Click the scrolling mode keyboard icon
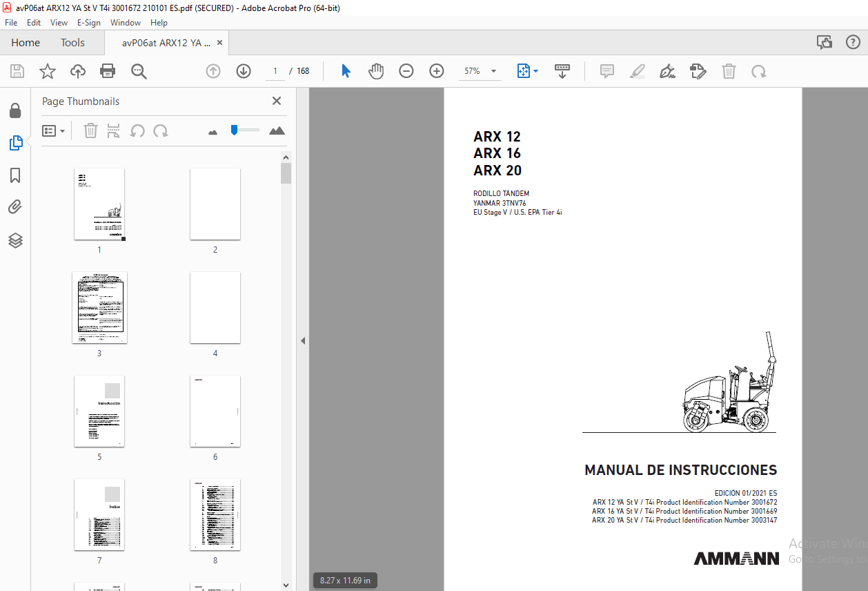Image resolution: width=868 pixels, height=591 pixels. click(x=562, y=71)
